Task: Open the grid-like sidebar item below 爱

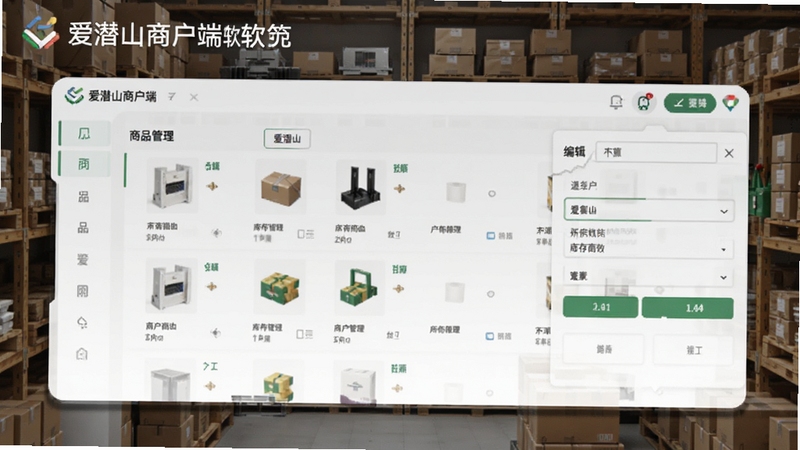Action: 82,291
